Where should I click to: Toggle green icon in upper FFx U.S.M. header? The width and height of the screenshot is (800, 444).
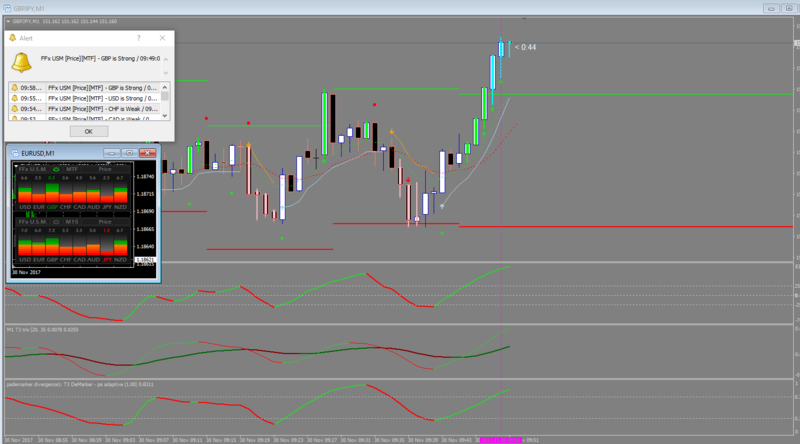(56, 169)
